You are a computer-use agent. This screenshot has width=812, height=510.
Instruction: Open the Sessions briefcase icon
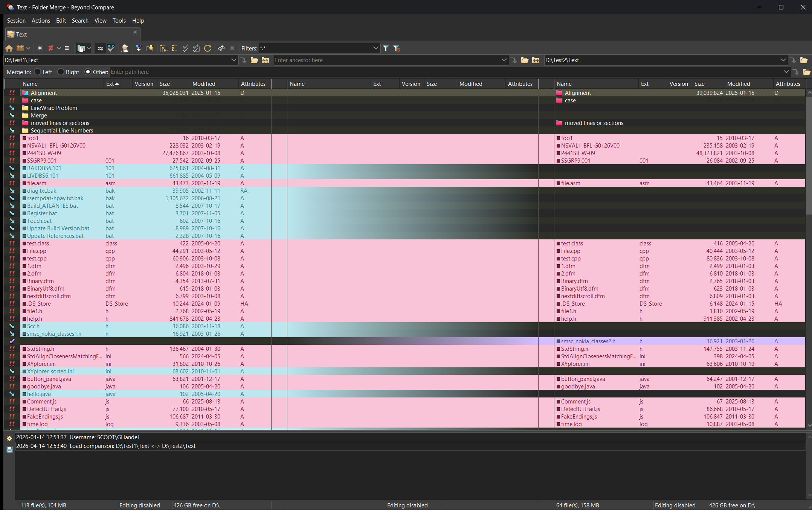click(20, 48)
